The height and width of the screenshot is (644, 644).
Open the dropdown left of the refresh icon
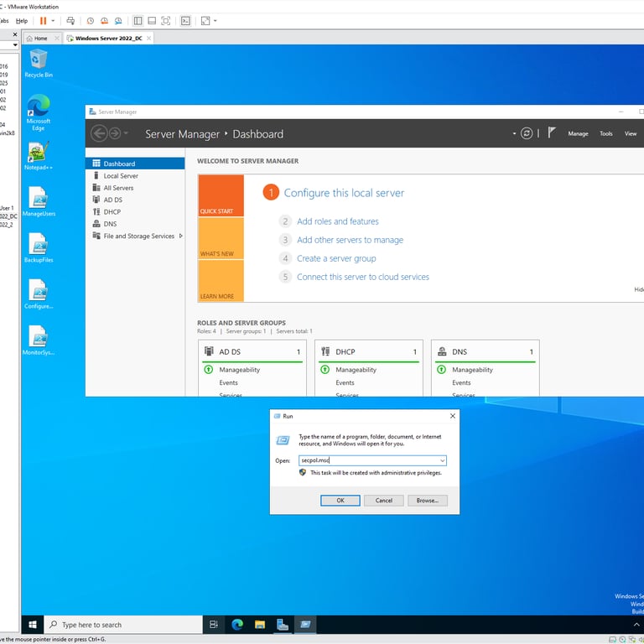tap(514, 133)
